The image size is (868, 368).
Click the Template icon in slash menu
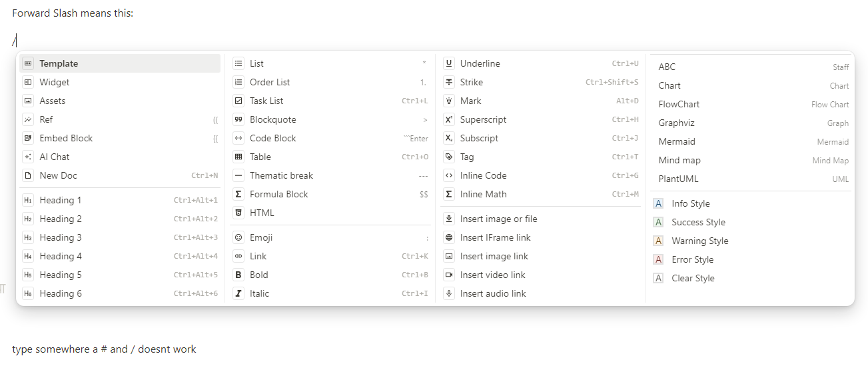[28, 63]
